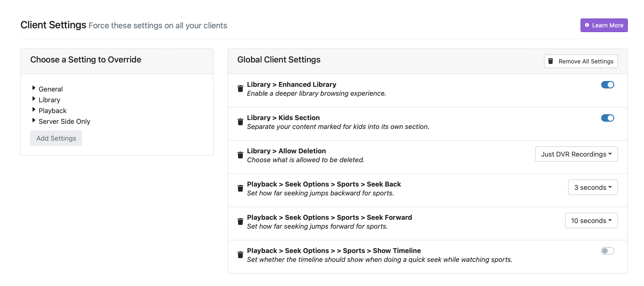Open the 10 seconds Seek Forward dropdown

tap(591, 220)
